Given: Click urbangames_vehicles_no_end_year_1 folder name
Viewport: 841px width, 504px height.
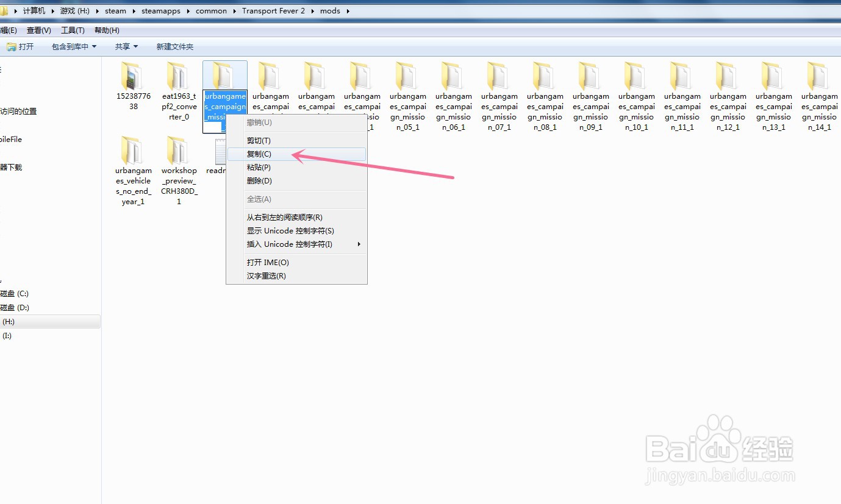Looking at the screenshot, I should 133,186.
